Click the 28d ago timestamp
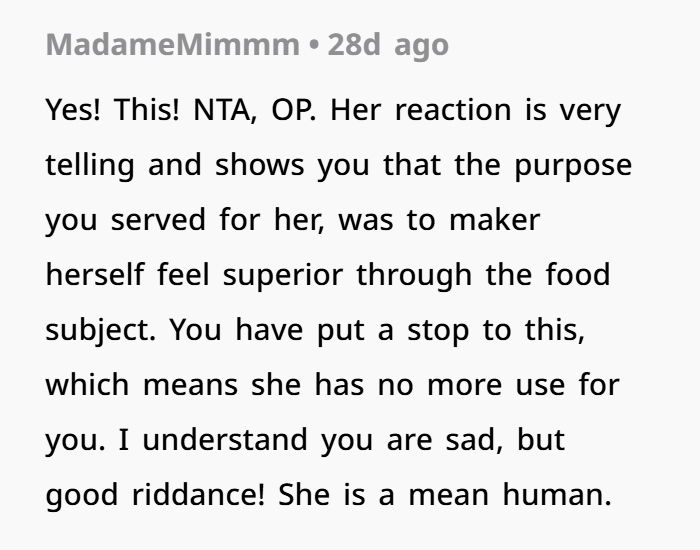 pos(388,45)
